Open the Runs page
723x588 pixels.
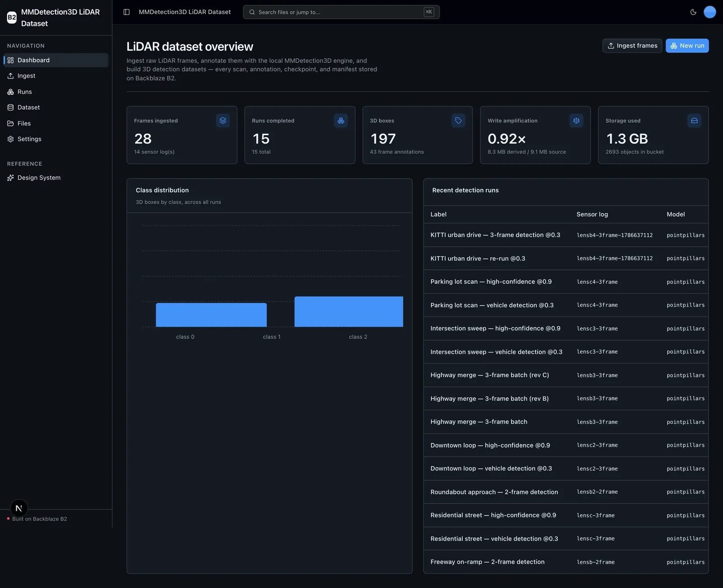tap(56, 92)
